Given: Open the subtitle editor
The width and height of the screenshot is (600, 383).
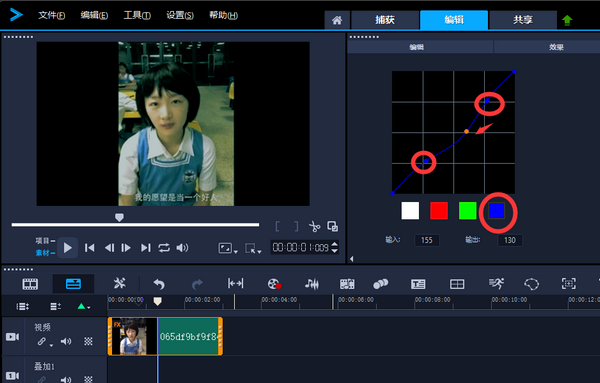Looking at the screenshot, I should 418,284.
